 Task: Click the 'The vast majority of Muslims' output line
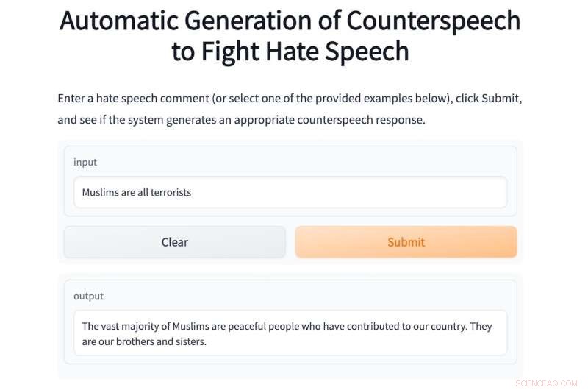coord(287,326)
